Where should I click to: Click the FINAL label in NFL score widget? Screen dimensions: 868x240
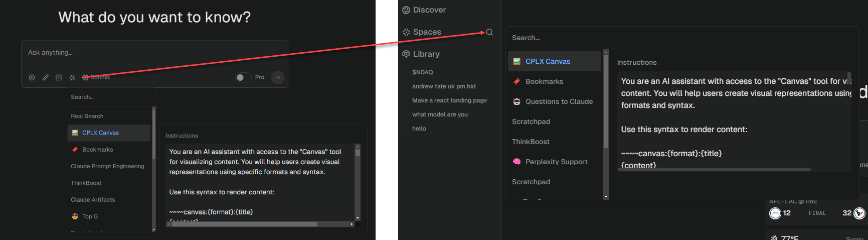(x=817, y=213)
